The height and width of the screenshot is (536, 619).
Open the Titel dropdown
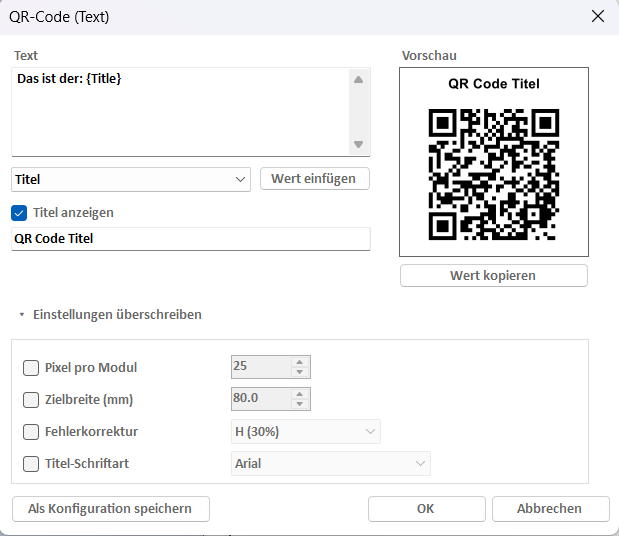(131, 180)
